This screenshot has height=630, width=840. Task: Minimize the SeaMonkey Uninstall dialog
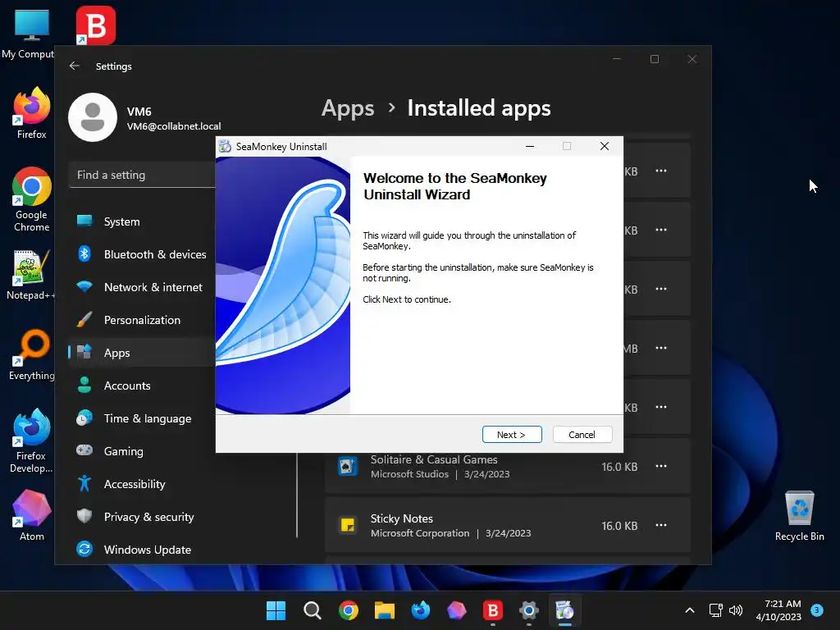point(530,146)
